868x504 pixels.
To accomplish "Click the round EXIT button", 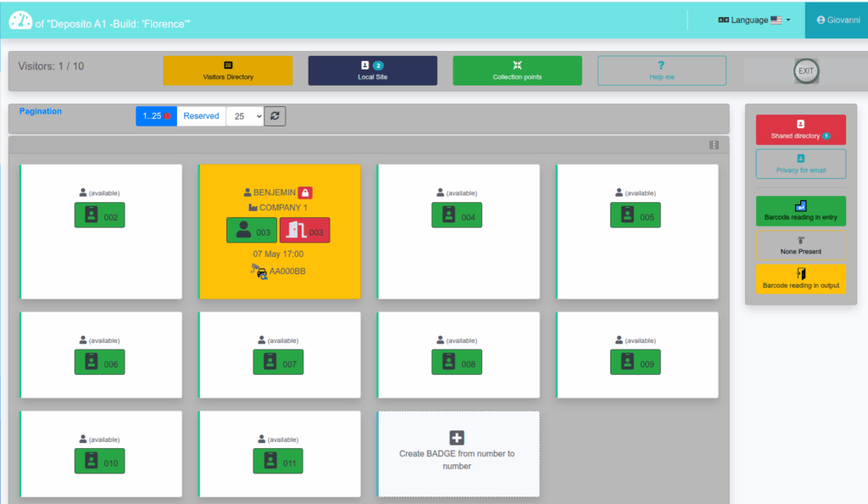I will pos(806,71).
